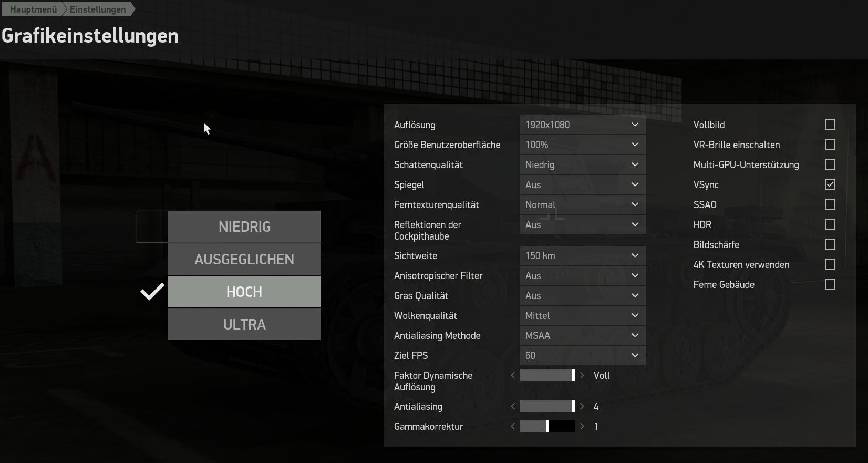
Task: Increase Antialiasing with the right arrow
Action: tap(582, 407)
